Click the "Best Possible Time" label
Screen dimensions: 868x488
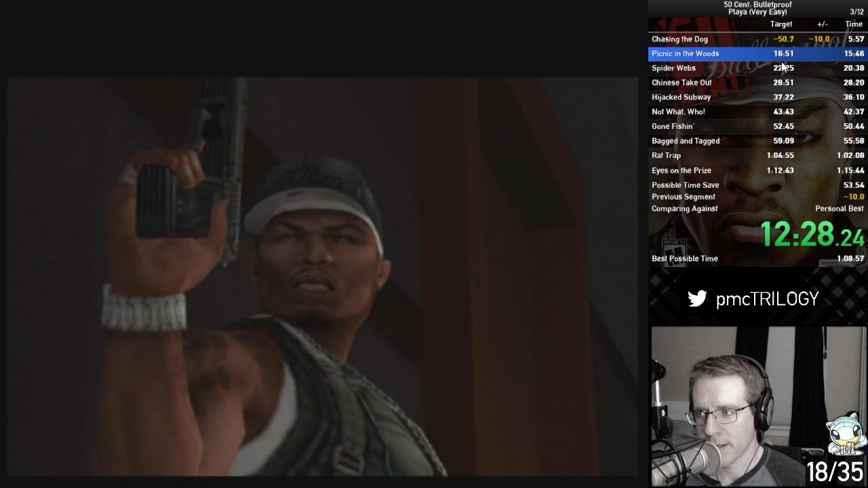tap(684, 258)
